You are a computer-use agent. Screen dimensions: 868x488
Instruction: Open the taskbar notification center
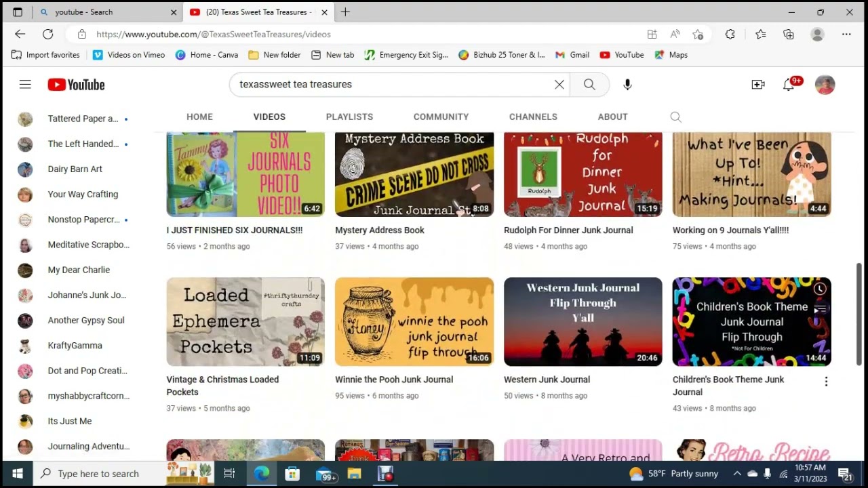coord(844,474)
